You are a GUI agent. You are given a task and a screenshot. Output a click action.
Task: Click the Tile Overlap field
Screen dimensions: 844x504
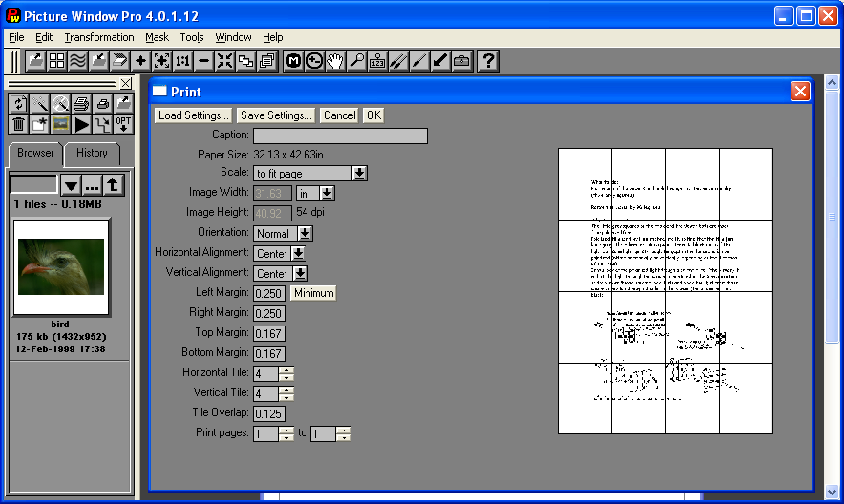pyautogui.click(x=269, y=413)
